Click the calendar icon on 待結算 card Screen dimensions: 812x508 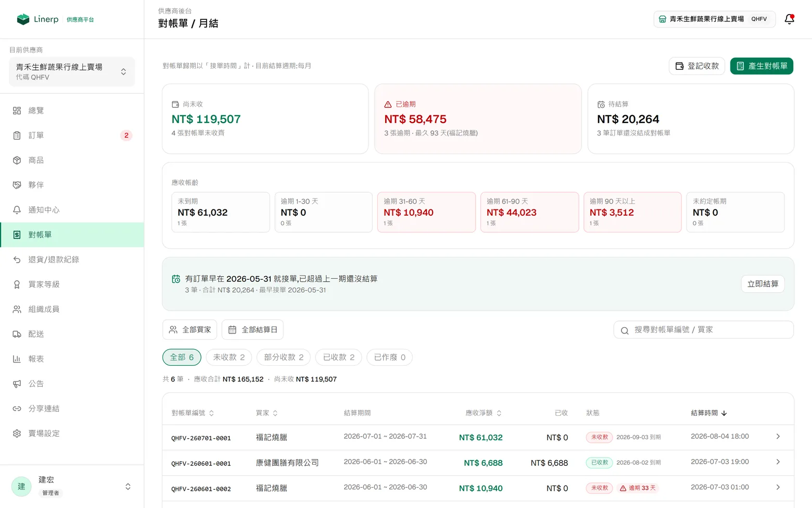(x=601, y=104)
